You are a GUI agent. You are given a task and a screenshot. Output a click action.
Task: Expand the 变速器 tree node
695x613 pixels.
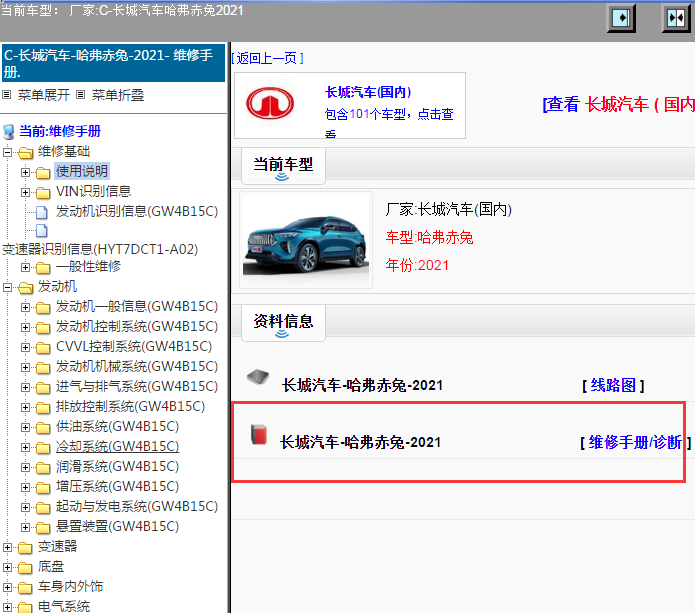(7, 547)
